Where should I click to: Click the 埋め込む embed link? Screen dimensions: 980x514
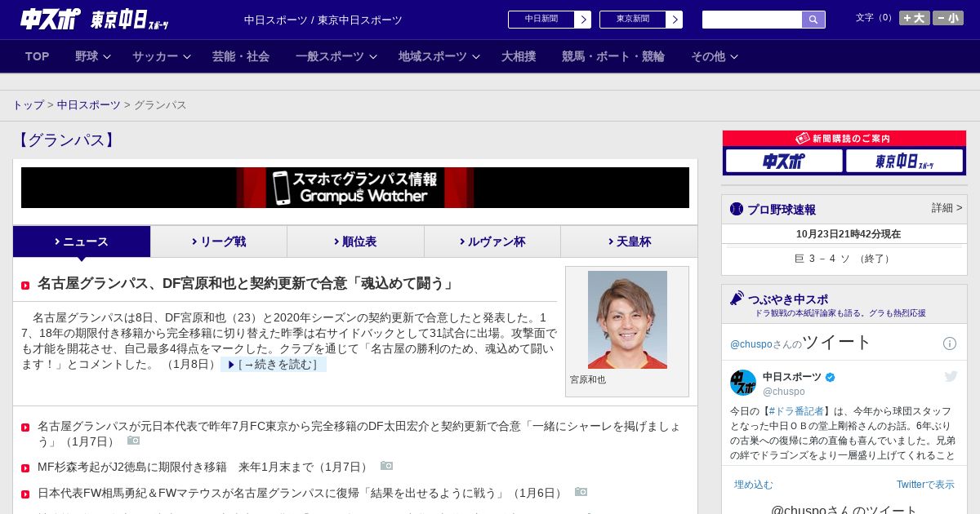click(753, 485)
